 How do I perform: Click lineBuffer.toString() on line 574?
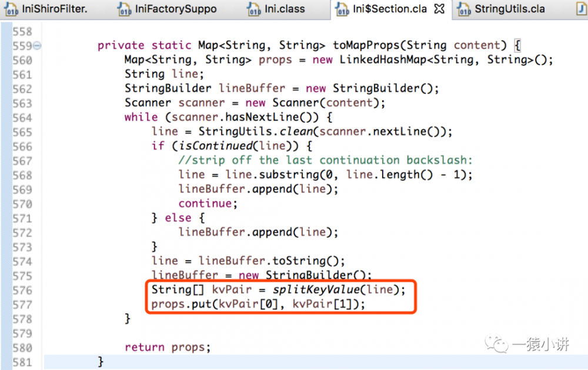click(268, 261)
